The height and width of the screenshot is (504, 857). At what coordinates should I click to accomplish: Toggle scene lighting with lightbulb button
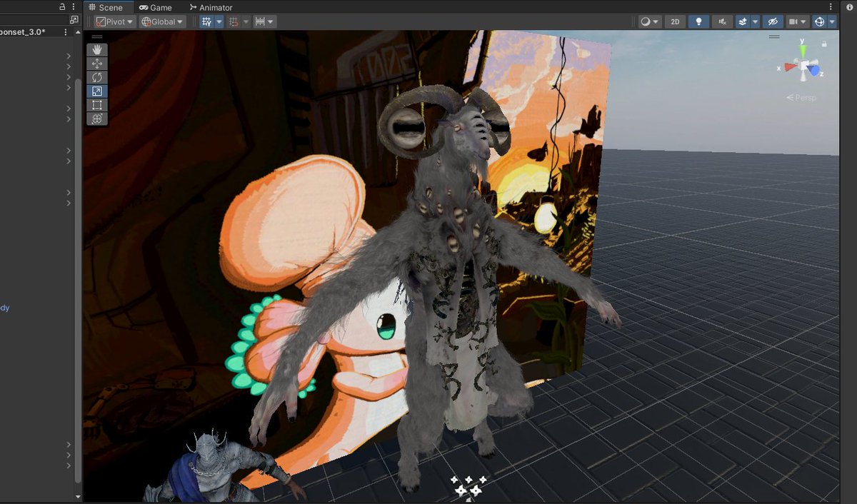[x=698, y=21]
